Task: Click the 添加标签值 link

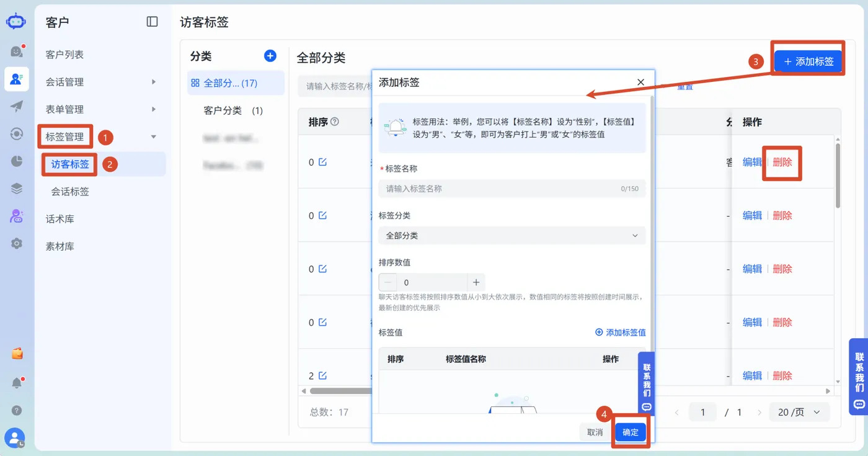Action: [621, 333]
